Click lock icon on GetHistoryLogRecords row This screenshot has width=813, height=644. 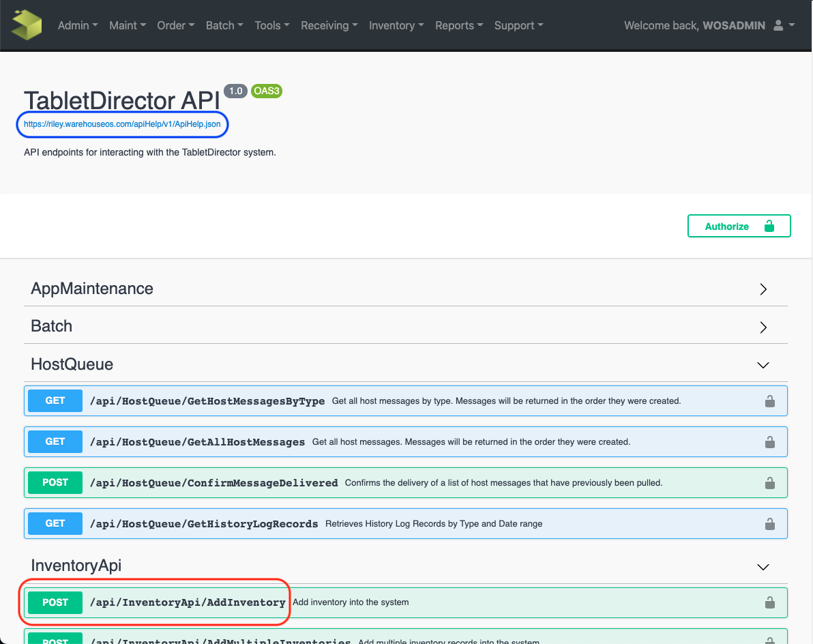tap(769, 524)
